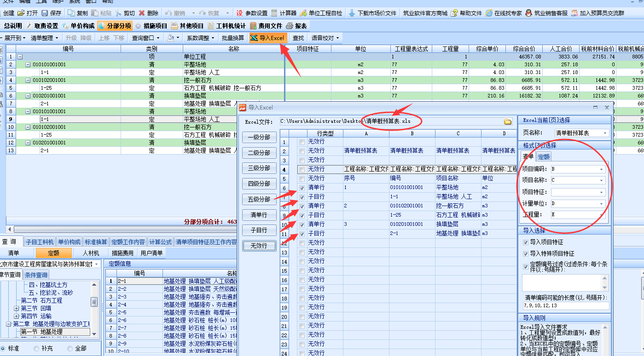644x356 pixels.
Task: Open the 清单整理 dropdown menu
Action: [x=44, y=38]
